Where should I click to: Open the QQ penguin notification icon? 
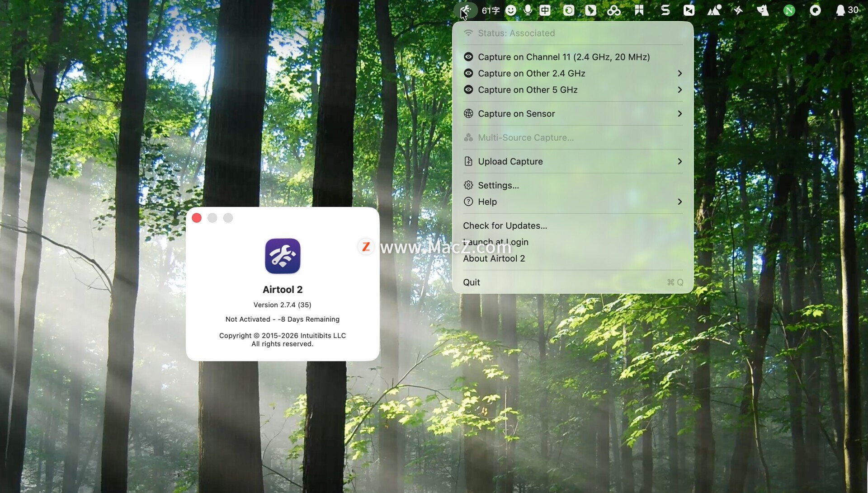tap(840, 10)
